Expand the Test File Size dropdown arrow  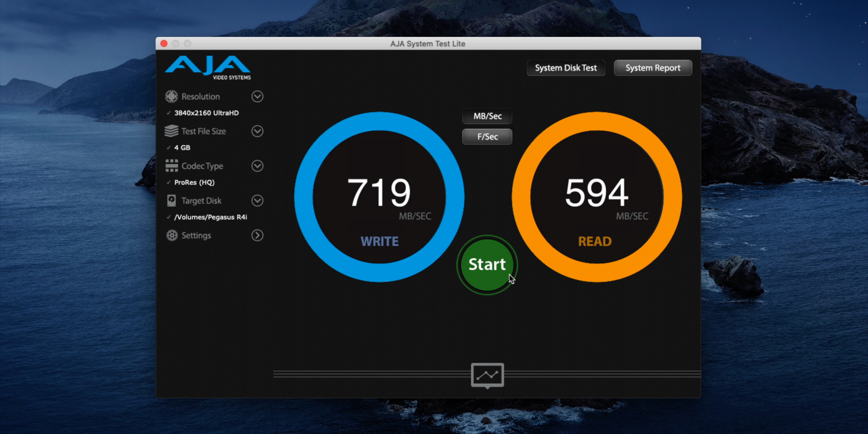point(257,131)
